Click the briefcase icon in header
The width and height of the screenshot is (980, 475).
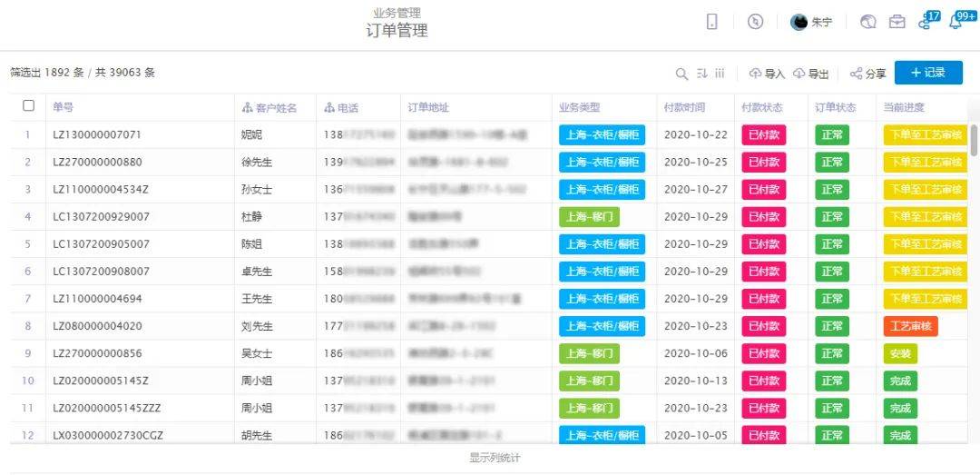tap(897, 23)
